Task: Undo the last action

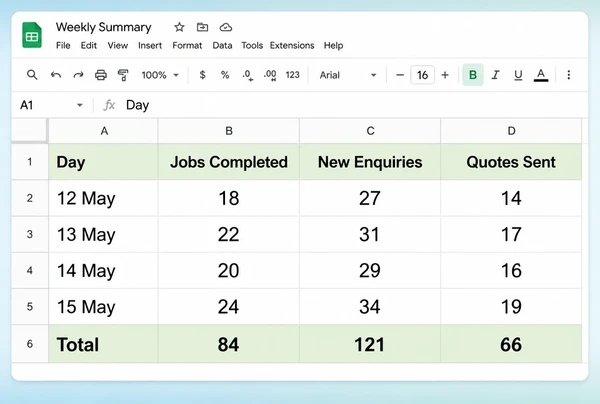Action: 56,75
